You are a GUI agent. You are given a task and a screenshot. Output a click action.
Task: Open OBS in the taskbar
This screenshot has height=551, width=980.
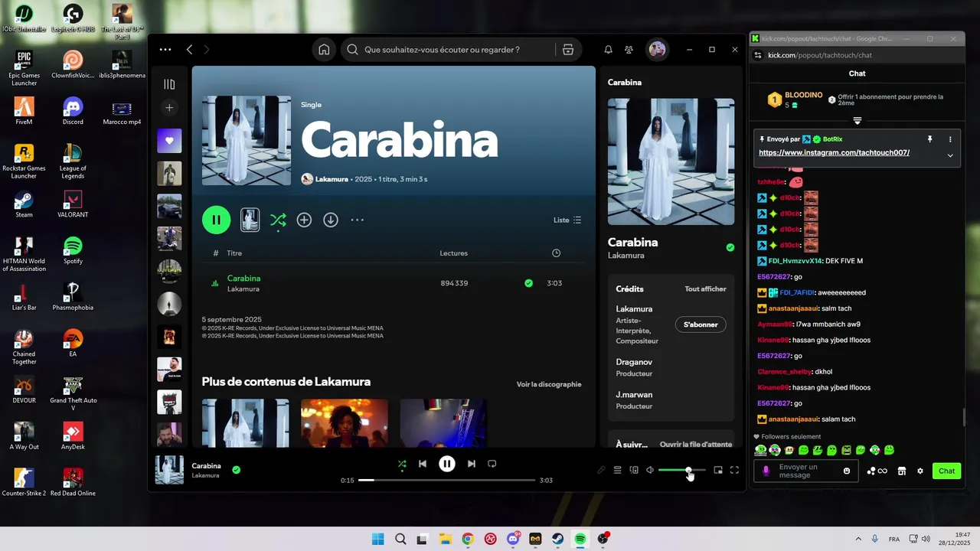coord(603,539)
